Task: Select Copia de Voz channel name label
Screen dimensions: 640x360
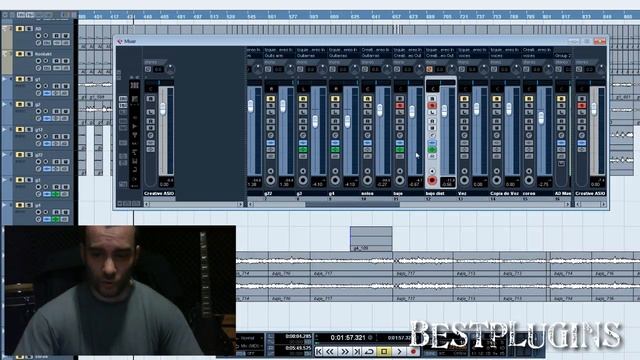Action: [x=504, y=193]
